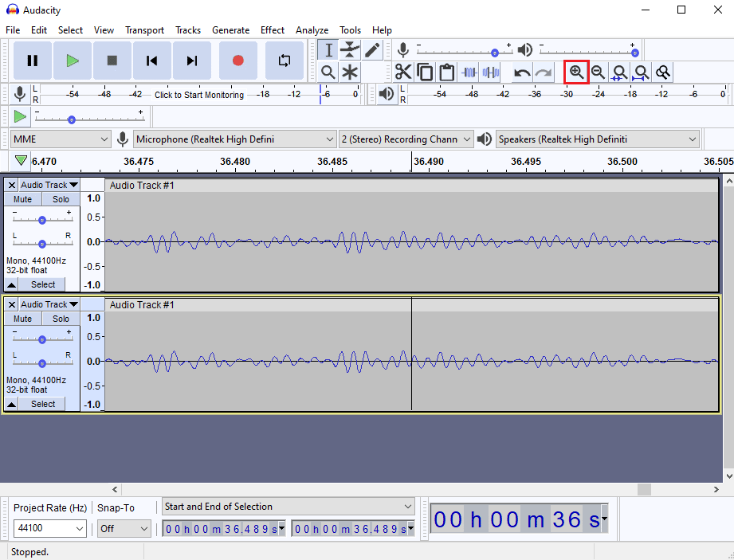Open the Analyze menu
This screenshot has width=734, height=560.
click(312, 29)
